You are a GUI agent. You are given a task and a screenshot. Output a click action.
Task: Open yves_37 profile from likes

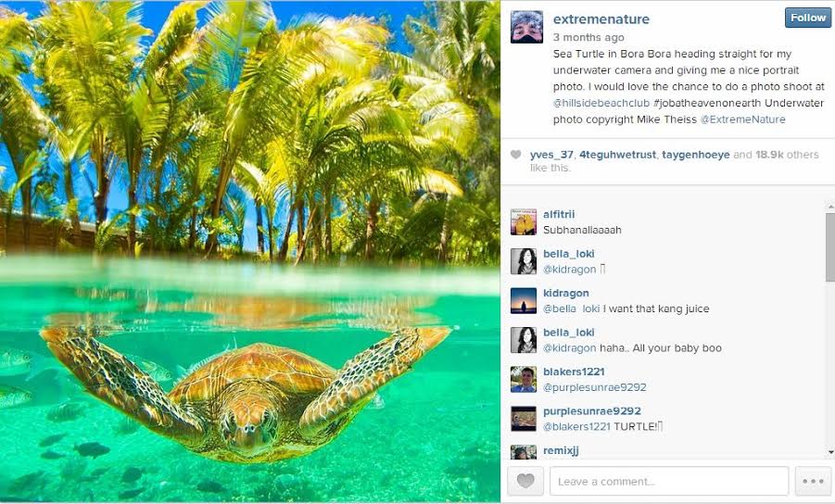point(549,155)
